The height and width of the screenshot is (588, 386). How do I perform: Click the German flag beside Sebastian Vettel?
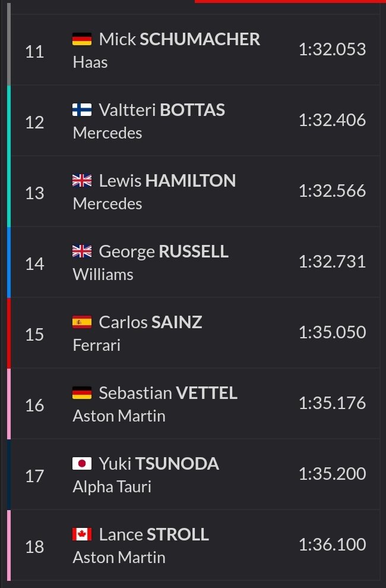[x=82, y=392]
